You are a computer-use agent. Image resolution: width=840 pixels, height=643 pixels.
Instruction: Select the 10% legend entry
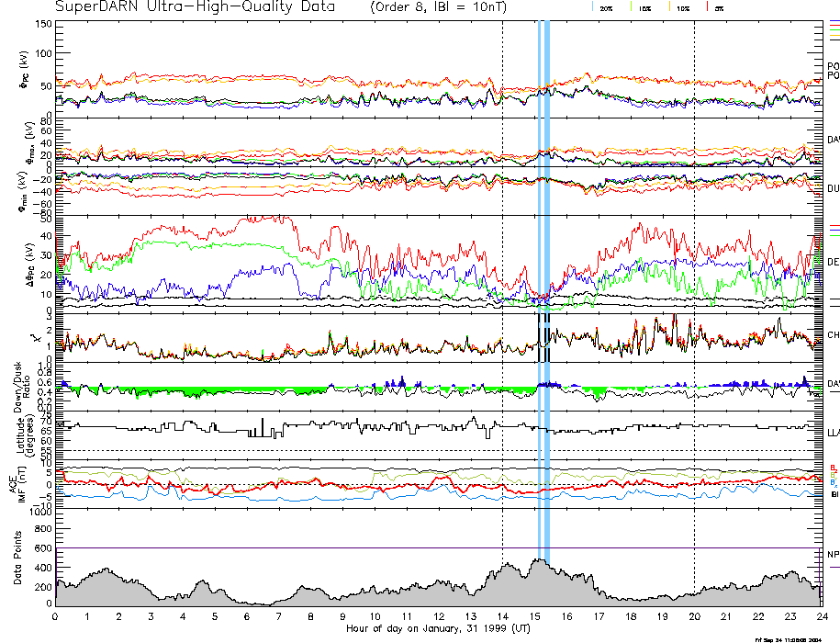click(x=682, y=6)
